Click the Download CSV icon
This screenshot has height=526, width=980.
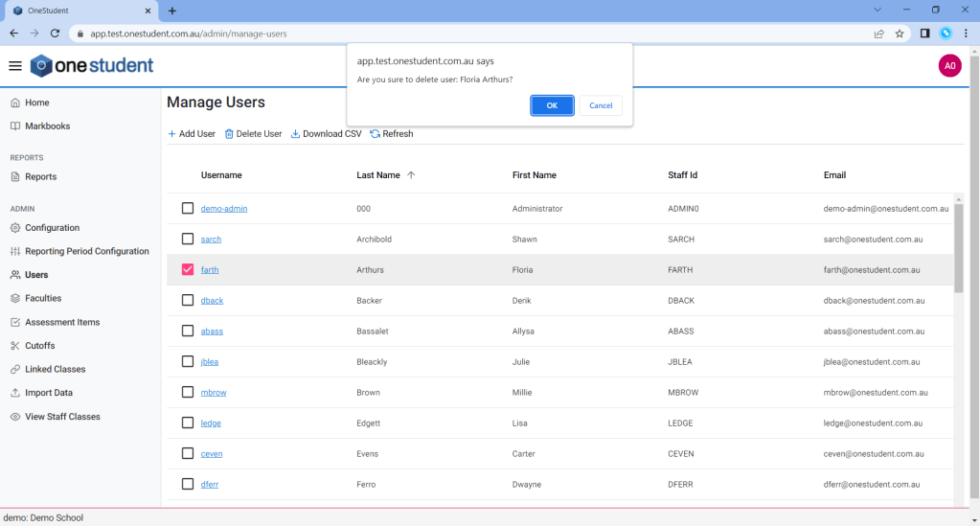pyautogui.click(x=295, y=134)
